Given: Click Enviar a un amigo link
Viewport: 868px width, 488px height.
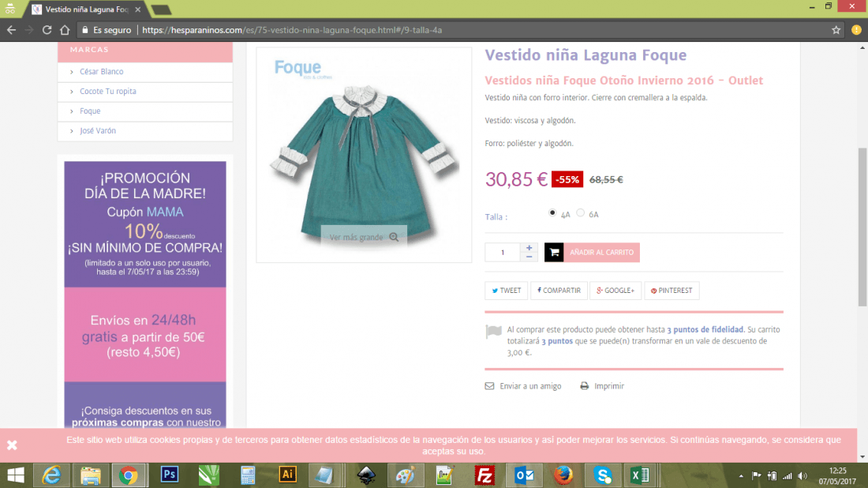Looking at the screenshot, I should click(x=530, y=386).
